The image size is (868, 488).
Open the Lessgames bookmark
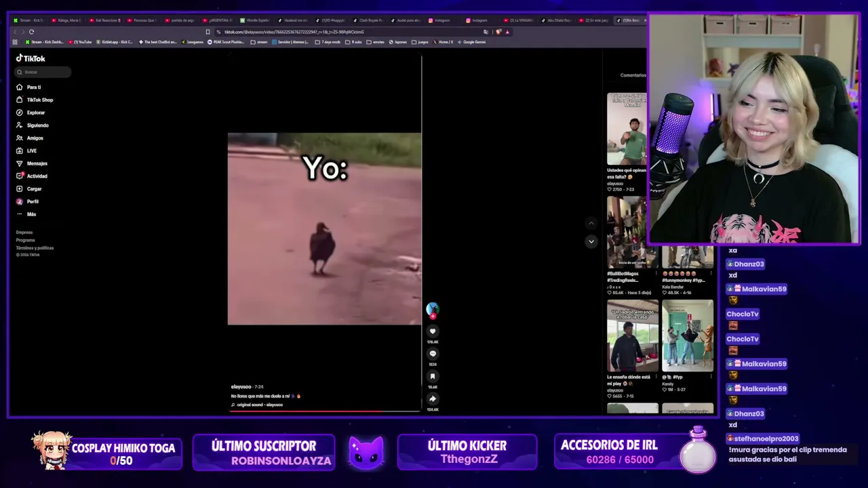click(x=193, y=42)
